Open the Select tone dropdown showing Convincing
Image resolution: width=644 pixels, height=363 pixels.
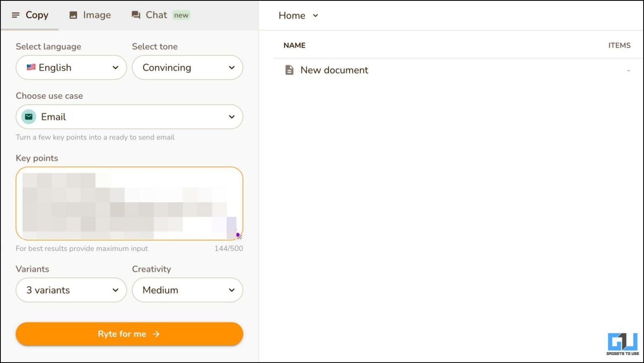coord(187,67)
